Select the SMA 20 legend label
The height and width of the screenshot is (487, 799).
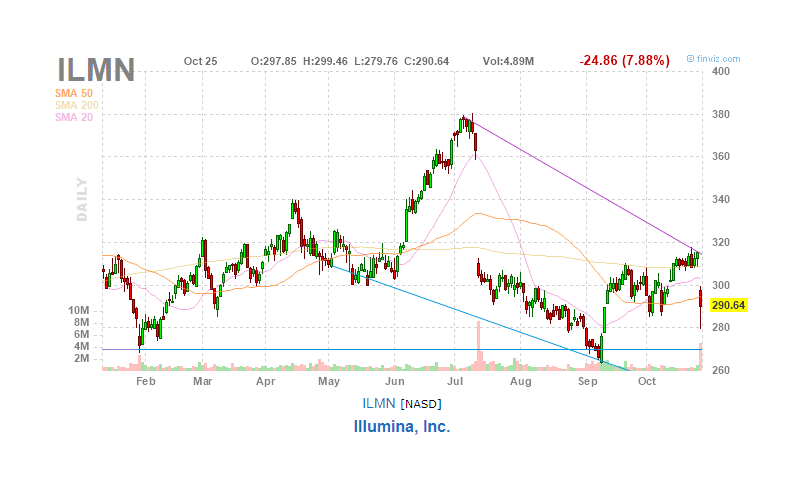pyautogui.click(x=76, y=117)
